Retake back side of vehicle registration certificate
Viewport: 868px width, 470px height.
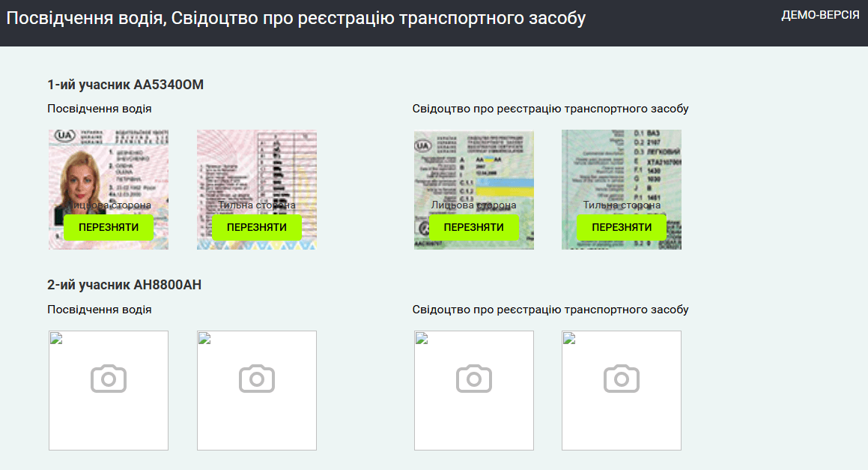(622, 227)
